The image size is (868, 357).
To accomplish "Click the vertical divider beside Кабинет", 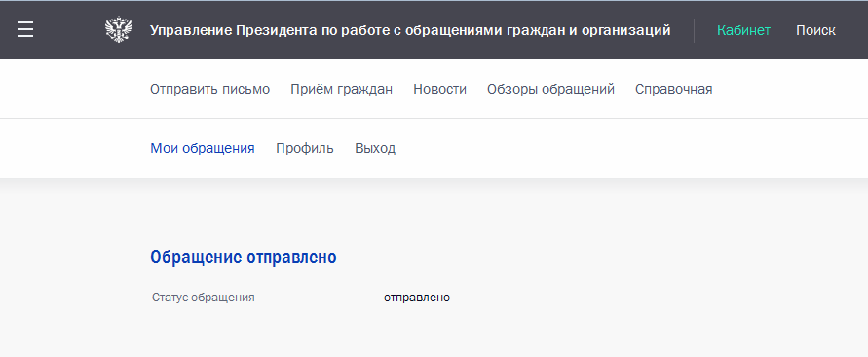I will click(x=694, y=30).
